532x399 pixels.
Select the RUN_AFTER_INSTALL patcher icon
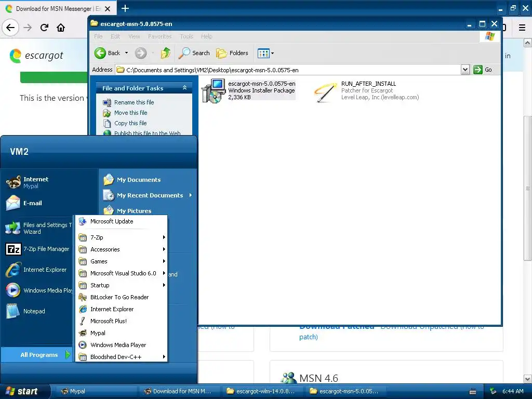pyautogui.click(x=325, y=91)
